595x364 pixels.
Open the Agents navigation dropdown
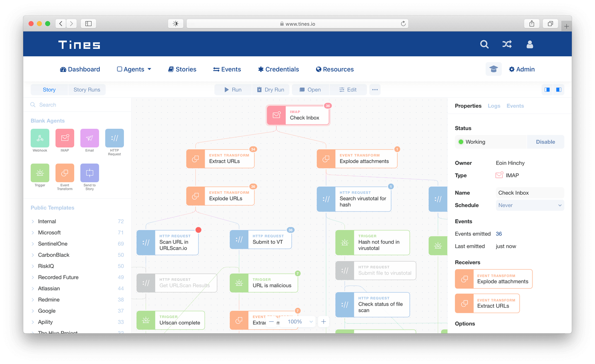point(133,69)
